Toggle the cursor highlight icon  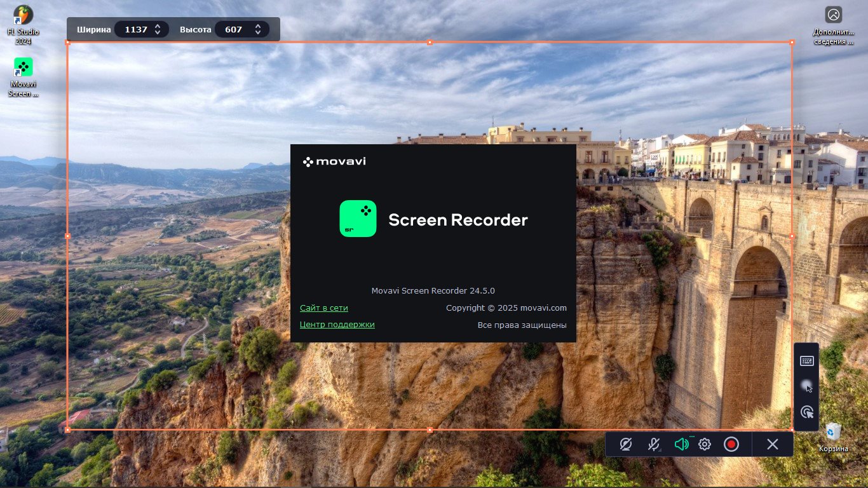806,386
